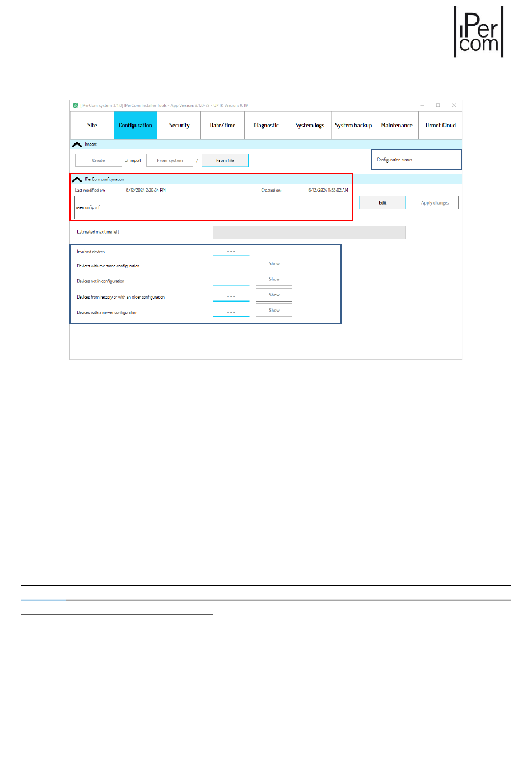Apply changes to configuration
Image resolution: width=532 pixels, height=783 pixels.
click(435, 202)
